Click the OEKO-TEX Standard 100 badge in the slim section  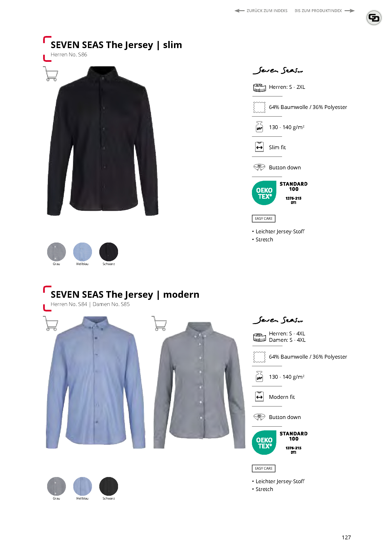point(280,193)
